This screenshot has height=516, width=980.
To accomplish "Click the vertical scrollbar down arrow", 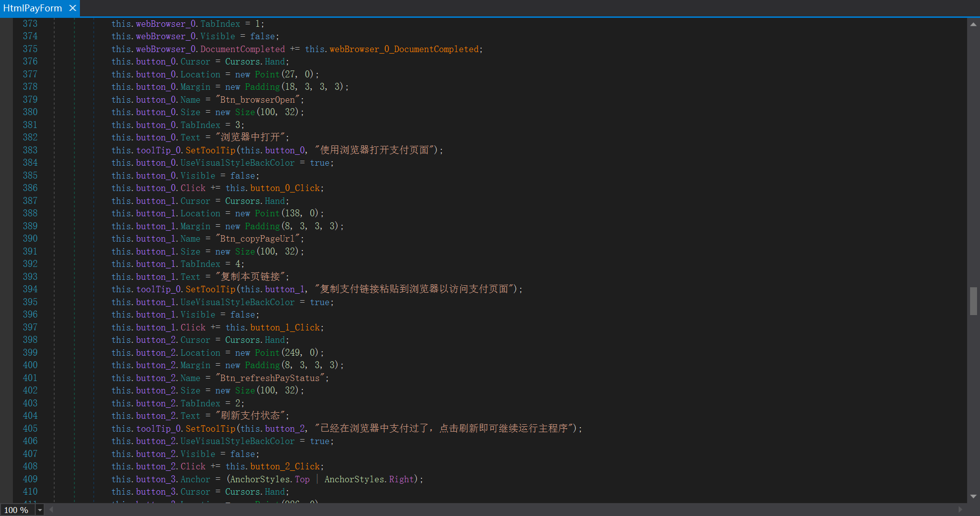I will click(x=973, y=496).
